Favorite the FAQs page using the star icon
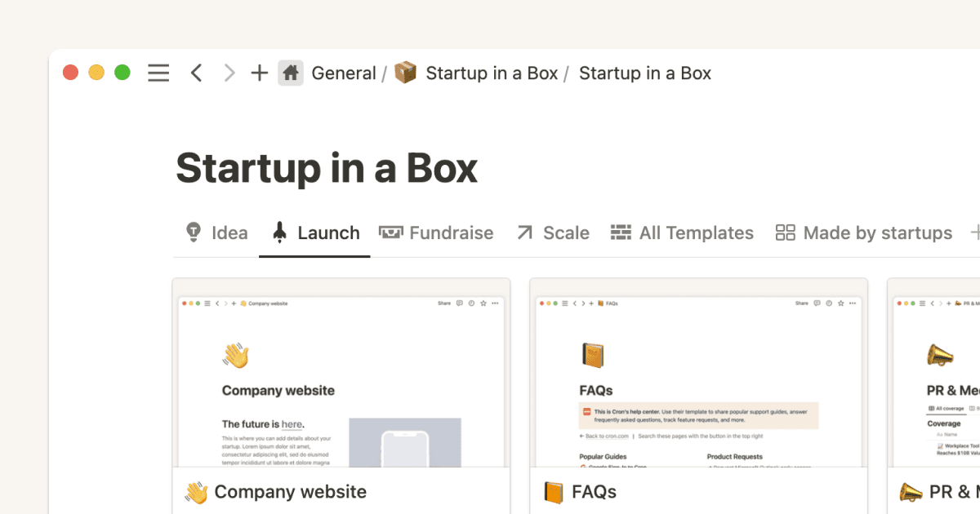This screenshot has width=980, height=514. (x=841, y=303)
